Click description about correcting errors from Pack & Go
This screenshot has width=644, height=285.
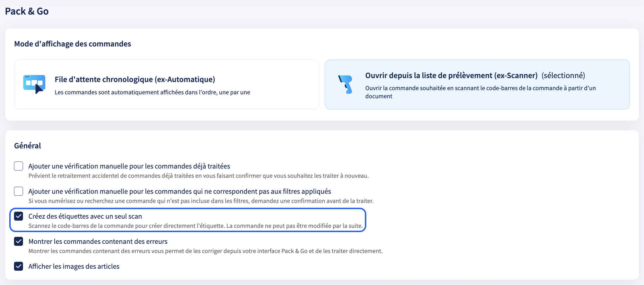[x=206, y=251]
